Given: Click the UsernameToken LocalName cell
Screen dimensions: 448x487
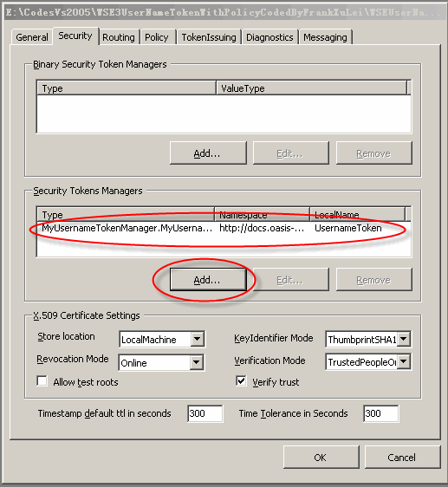Looking at the screenshot, I should [x=348, y=228].
